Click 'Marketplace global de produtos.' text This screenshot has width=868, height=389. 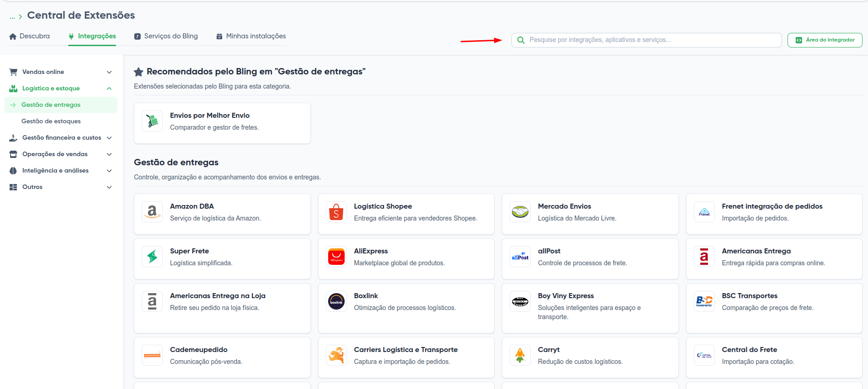pyautogui.click(x=399, y=263)
